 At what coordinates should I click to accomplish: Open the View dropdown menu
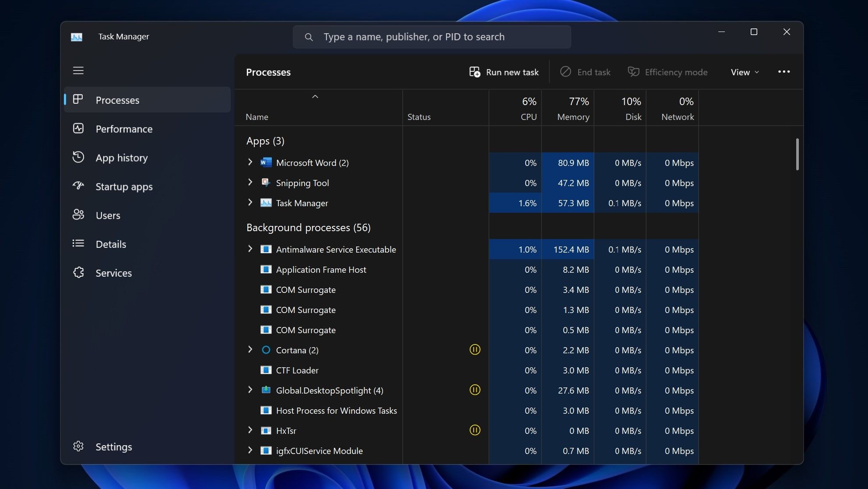(745, 72)
